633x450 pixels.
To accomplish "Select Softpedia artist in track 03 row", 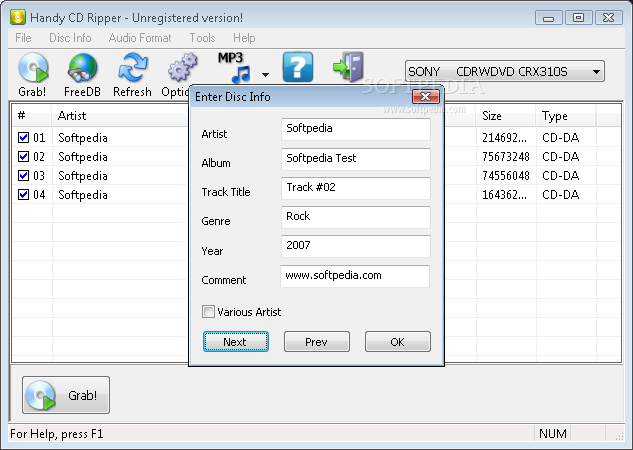I will point(83,176).
